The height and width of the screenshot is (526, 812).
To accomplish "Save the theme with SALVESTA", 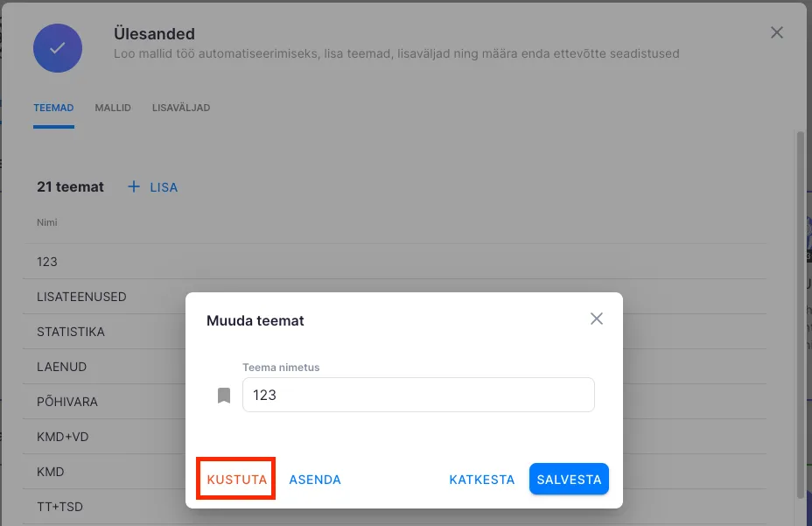I will [569, 480].
